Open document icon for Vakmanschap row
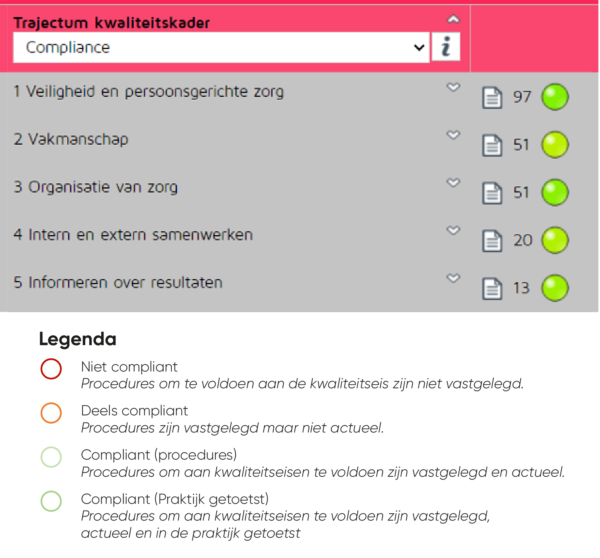This screenshot has width=600, height=558. (492, 145)
